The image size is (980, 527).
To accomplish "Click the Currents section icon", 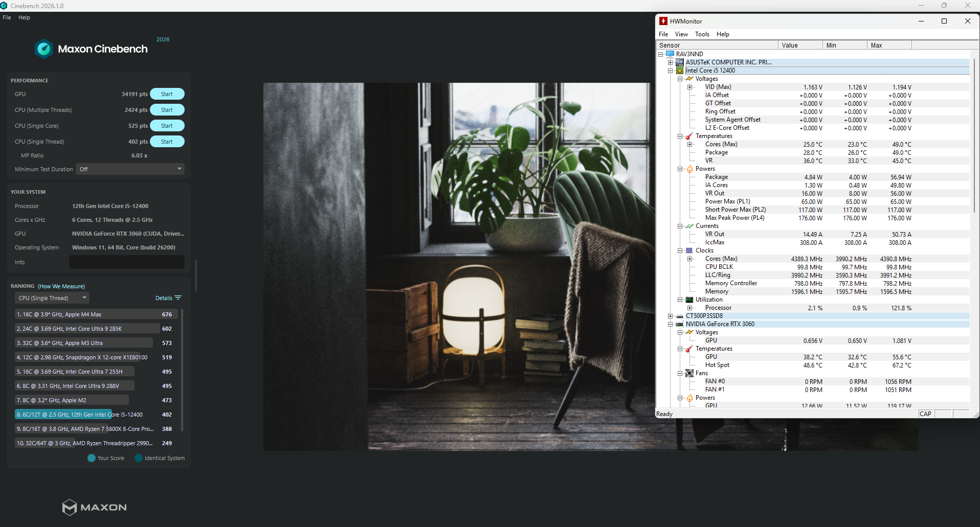I will click(689, 226).
